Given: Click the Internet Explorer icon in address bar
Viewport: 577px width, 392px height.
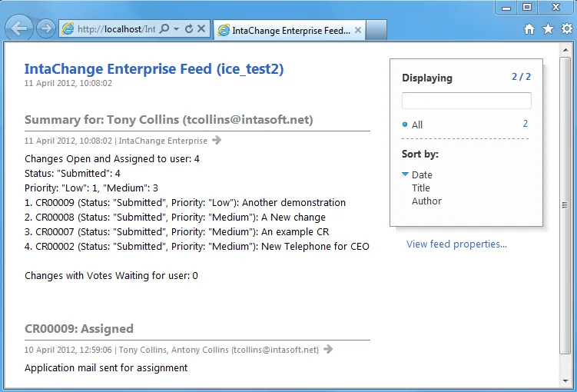Looking at the screenshot, I should 68,28.
